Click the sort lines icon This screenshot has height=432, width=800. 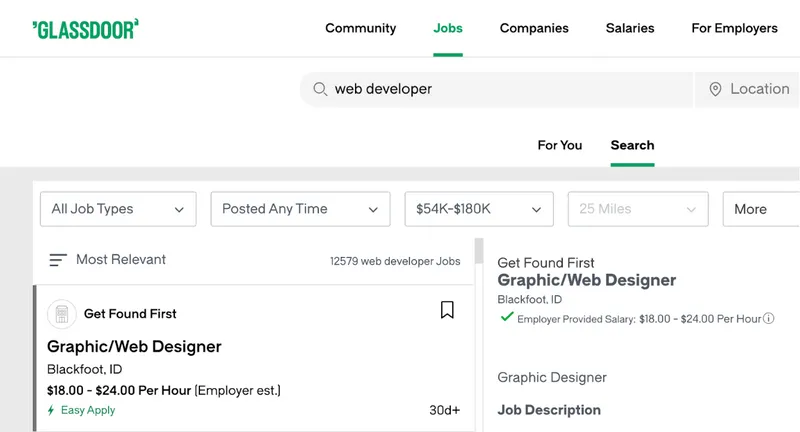click(58, 260)
